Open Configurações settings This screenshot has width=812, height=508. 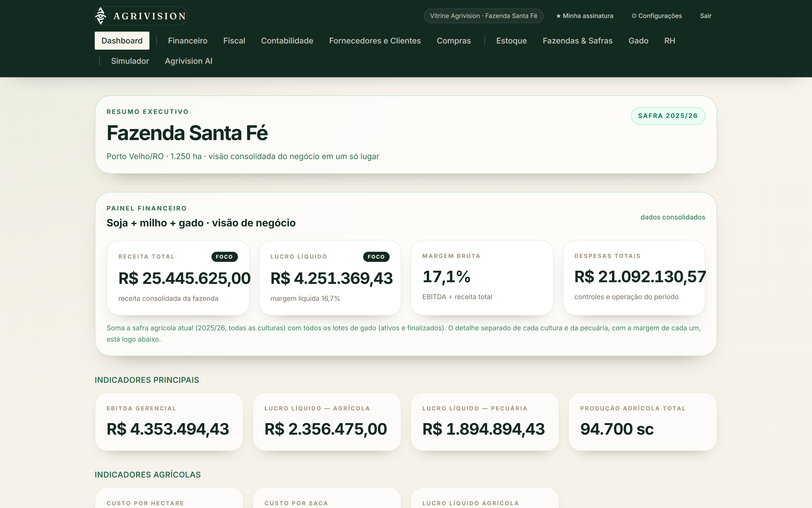[657, 16]
